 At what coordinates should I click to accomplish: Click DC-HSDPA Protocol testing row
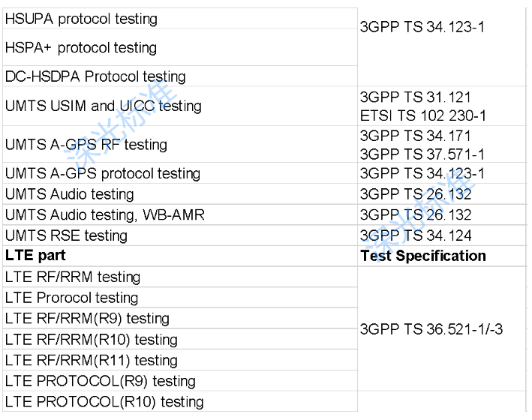point(95,76)
